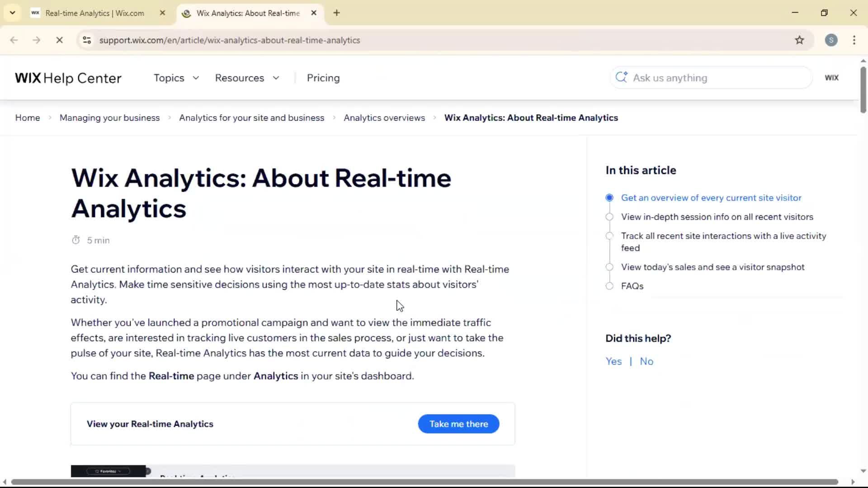The image size is (868, 488).
Task: Jump to View today's sales section
Action: [x=712, y=267]
